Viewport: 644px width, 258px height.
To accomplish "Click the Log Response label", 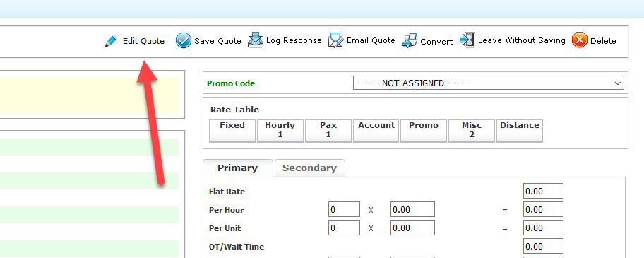I will pos(294,41).
